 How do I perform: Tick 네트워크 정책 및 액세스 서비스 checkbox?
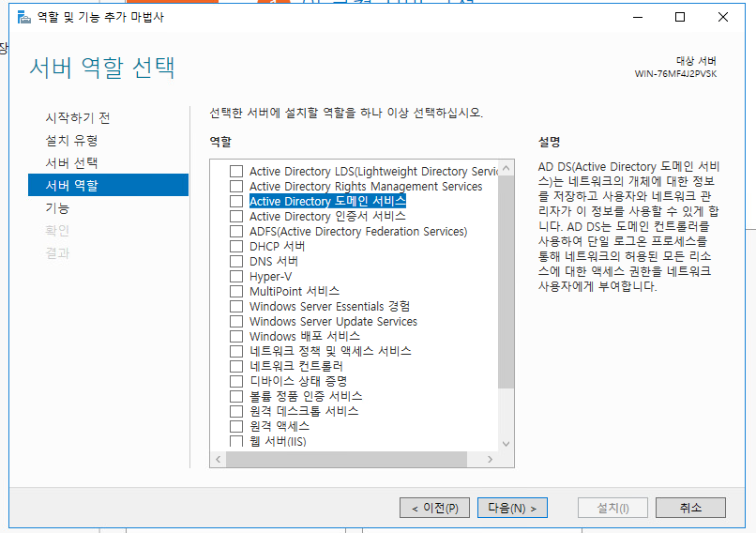pos(236,351)
